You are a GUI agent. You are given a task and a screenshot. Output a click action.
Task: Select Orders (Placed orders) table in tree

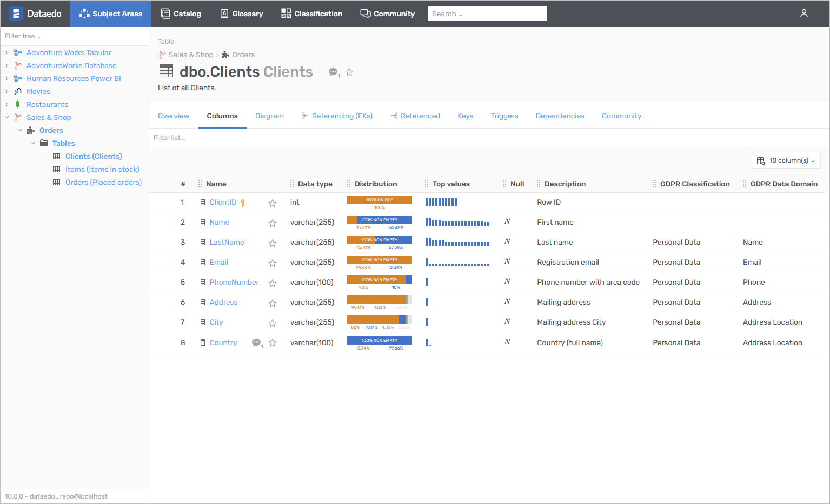coord(103,182)
